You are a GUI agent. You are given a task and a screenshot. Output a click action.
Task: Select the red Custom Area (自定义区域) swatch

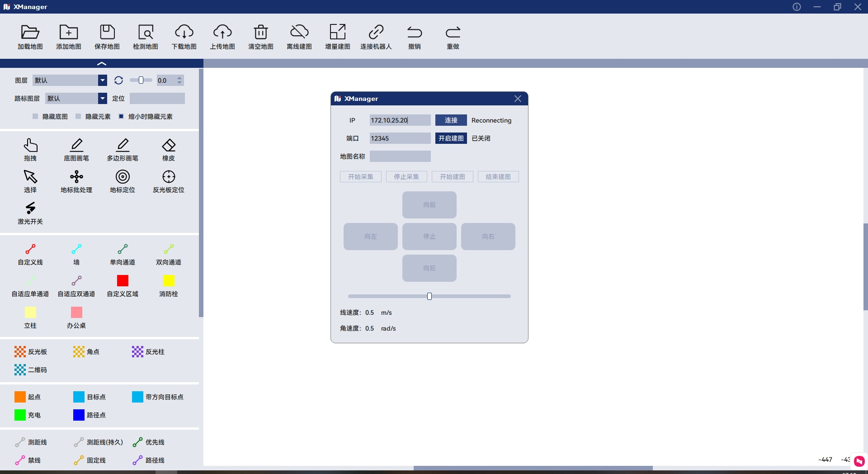[x=123, y=281]
